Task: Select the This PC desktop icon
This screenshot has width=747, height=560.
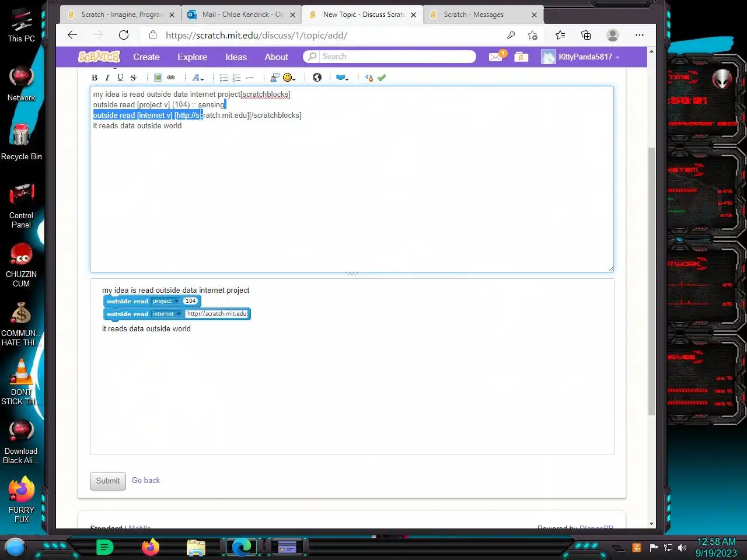Action: click(21, 25)
